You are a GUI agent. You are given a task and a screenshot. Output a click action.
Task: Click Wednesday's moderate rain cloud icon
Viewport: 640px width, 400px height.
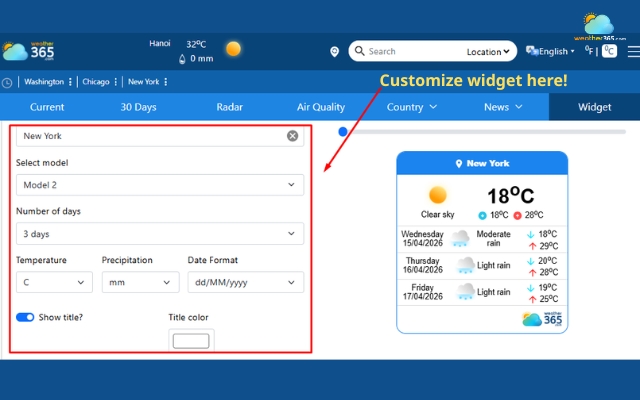click(460, 239)
